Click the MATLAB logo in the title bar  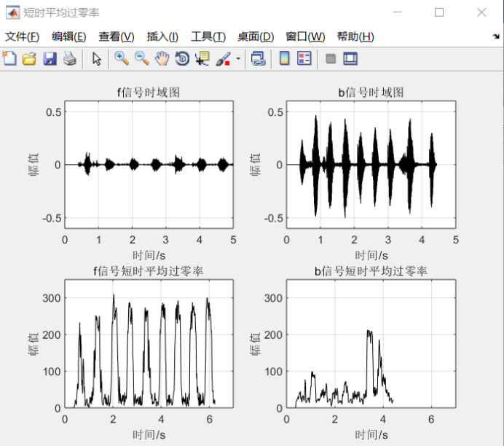[13, 13]
